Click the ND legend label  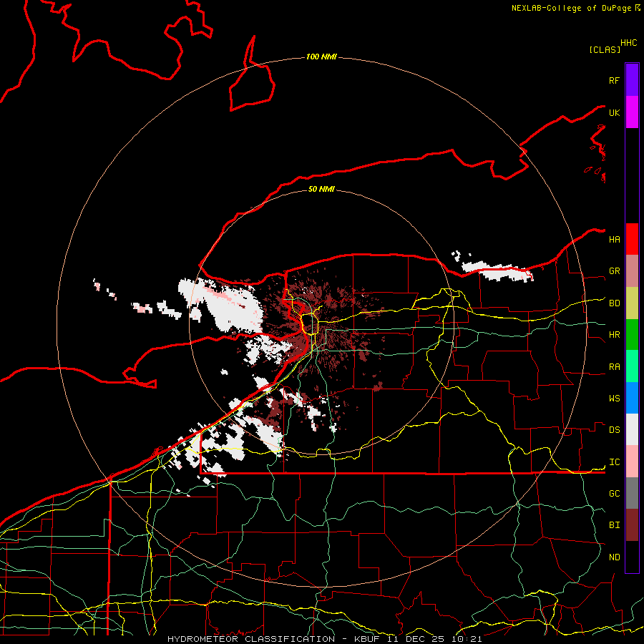tap(615, 557)
